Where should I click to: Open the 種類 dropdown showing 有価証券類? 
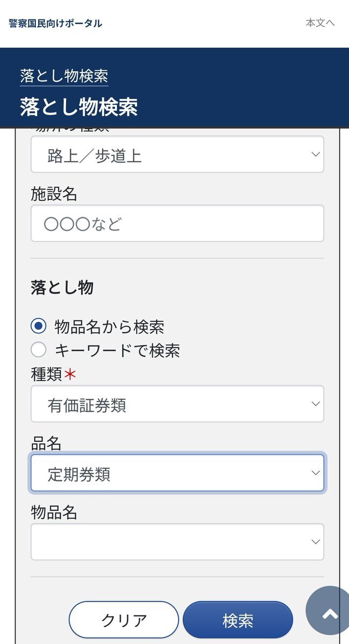(x=177, y=404)
